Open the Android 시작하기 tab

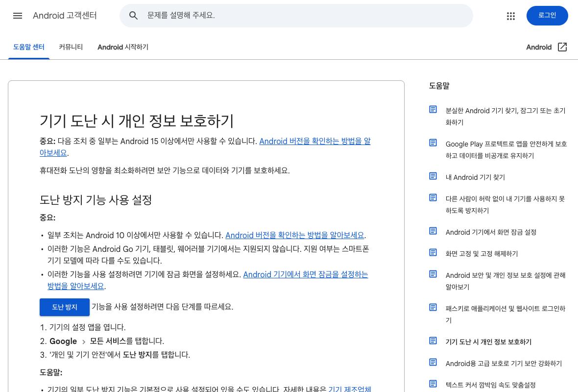click(x=123, y=47)
